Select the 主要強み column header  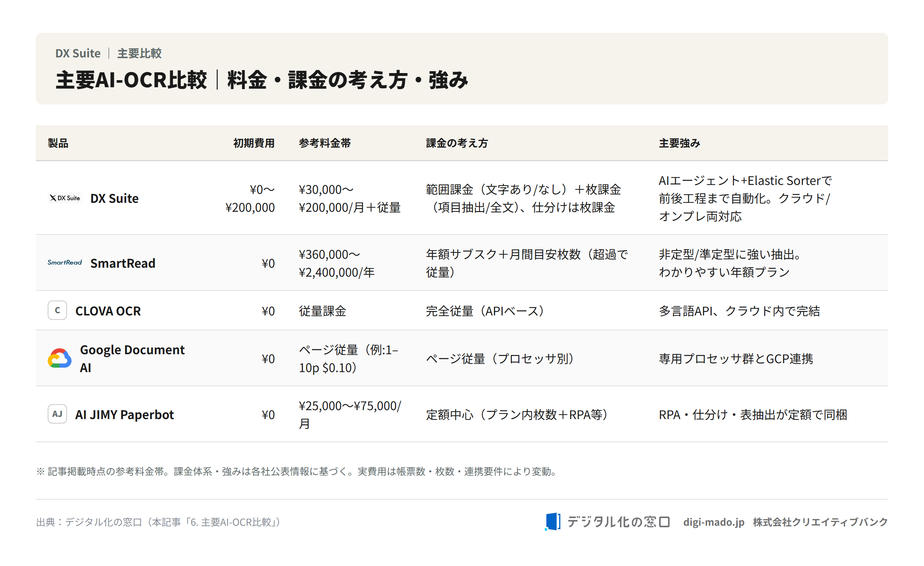[x=679, y=143]
